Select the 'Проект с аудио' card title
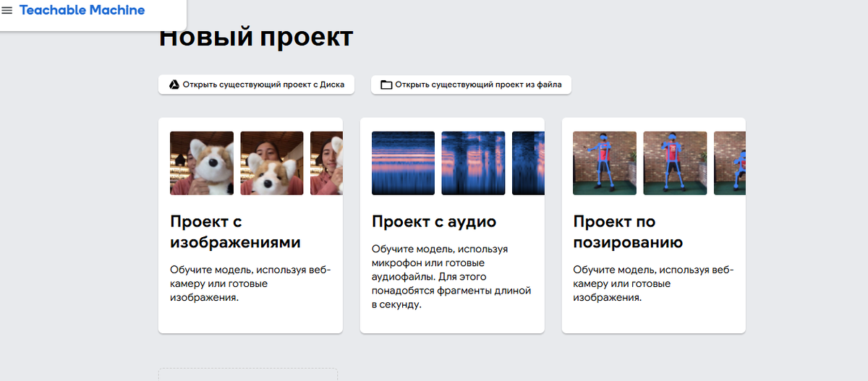Screen dimensions: 868x381 [x=434, y=221]
